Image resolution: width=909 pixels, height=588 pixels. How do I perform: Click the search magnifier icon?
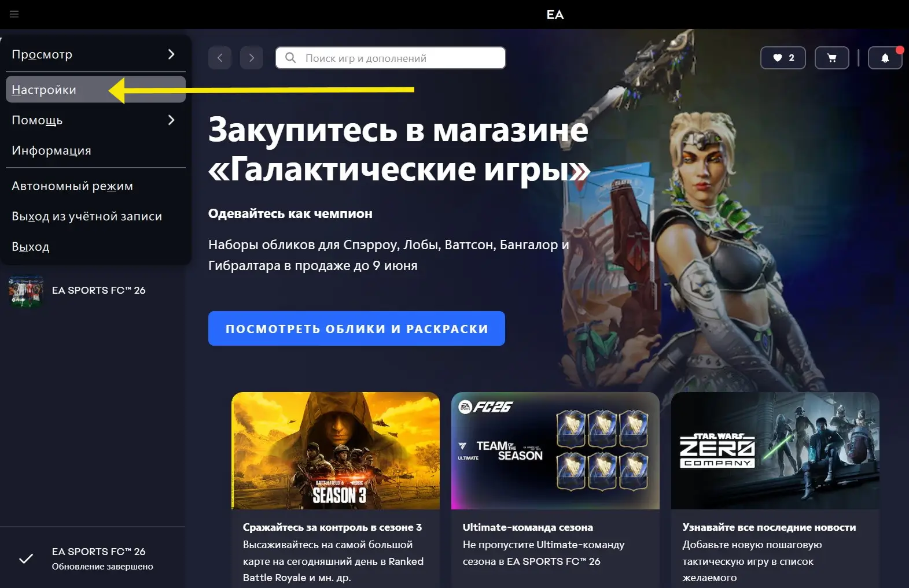pos(291,58)
